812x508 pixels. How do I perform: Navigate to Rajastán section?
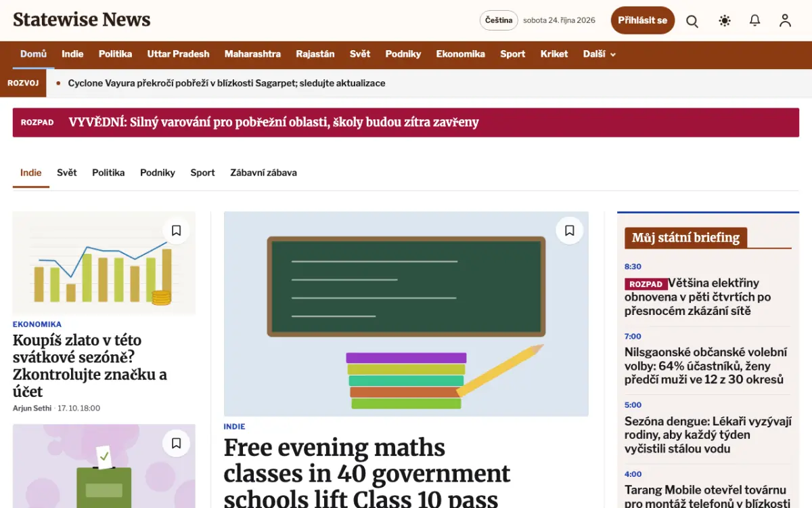coord(315,54)
